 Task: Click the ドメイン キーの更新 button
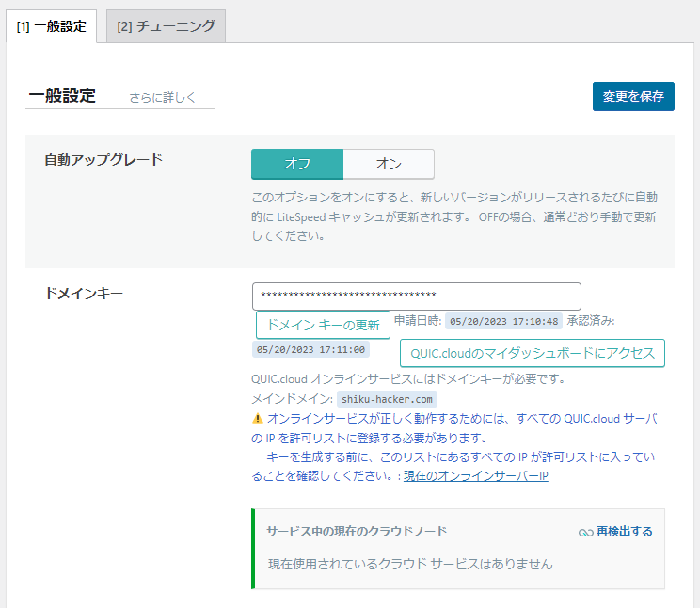pos(323,325)
